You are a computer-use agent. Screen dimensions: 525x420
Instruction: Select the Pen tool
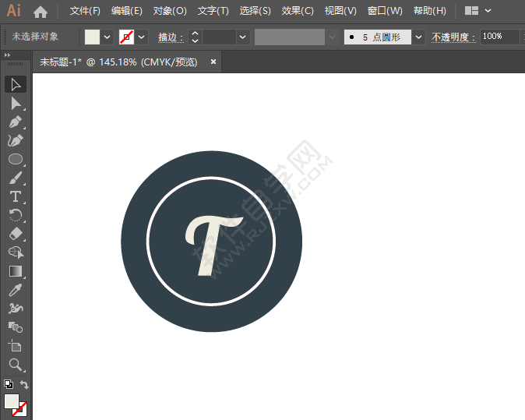(x=15, y=122)
